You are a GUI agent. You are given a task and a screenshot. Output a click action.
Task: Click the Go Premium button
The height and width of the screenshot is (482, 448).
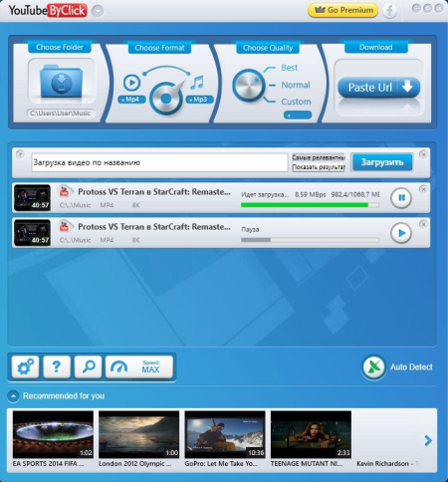click(342, 10)
